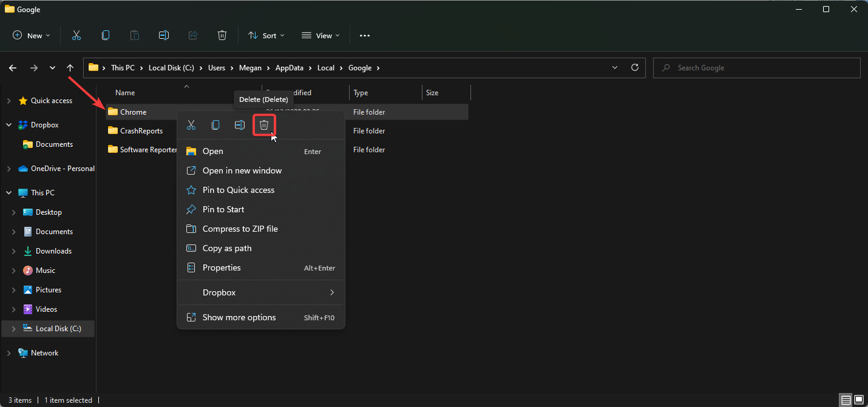Expand the Local Disk (C:) tree node
This screenshot has width=868, height=407.
(x=14, y=329)
